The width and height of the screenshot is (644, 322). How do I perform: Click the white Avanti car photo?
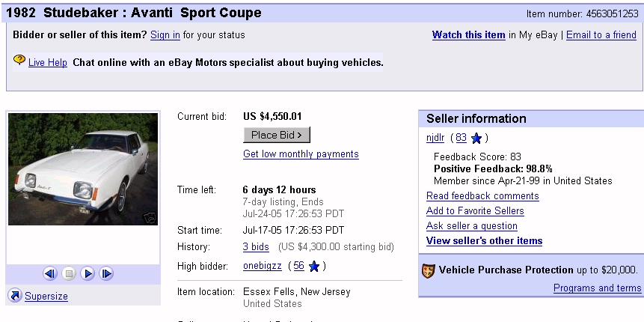tap(82, 169)
